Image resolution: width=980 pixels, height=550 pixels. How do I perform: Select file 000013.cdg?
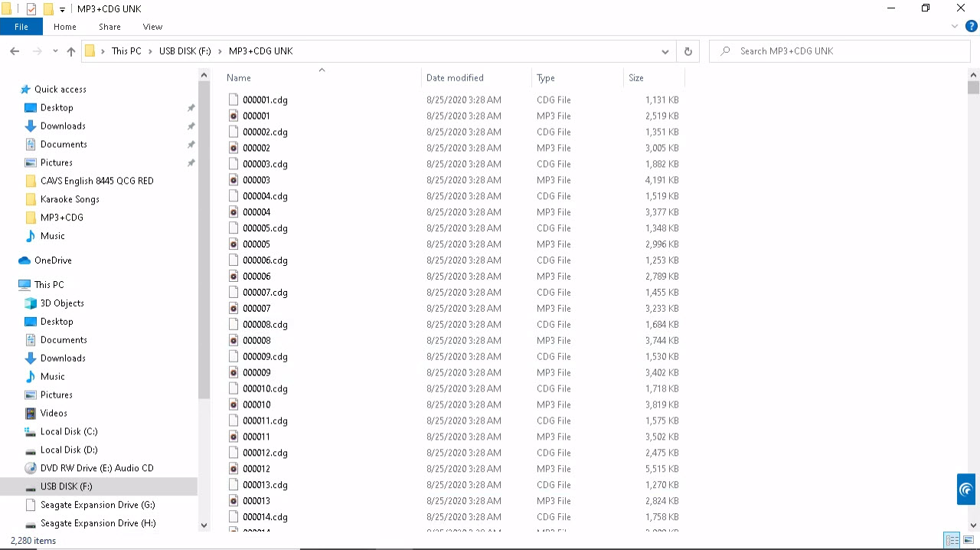(265, 485)
